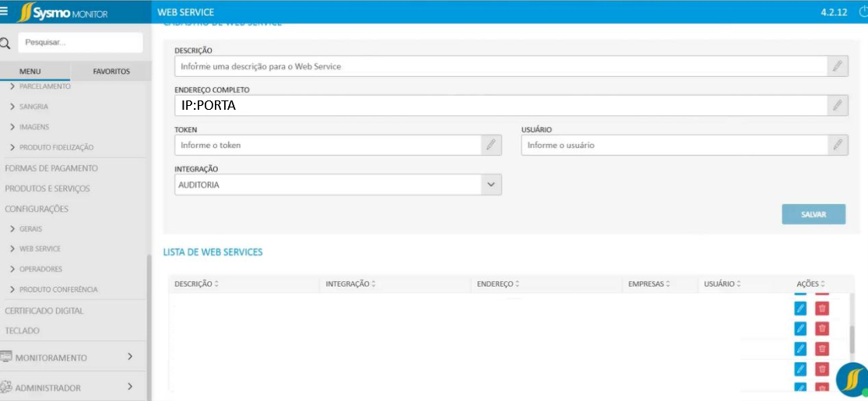Sort the list by DESCRIÇÃO column
This screenshot has width=868, height=401.
tap(196, 283)
